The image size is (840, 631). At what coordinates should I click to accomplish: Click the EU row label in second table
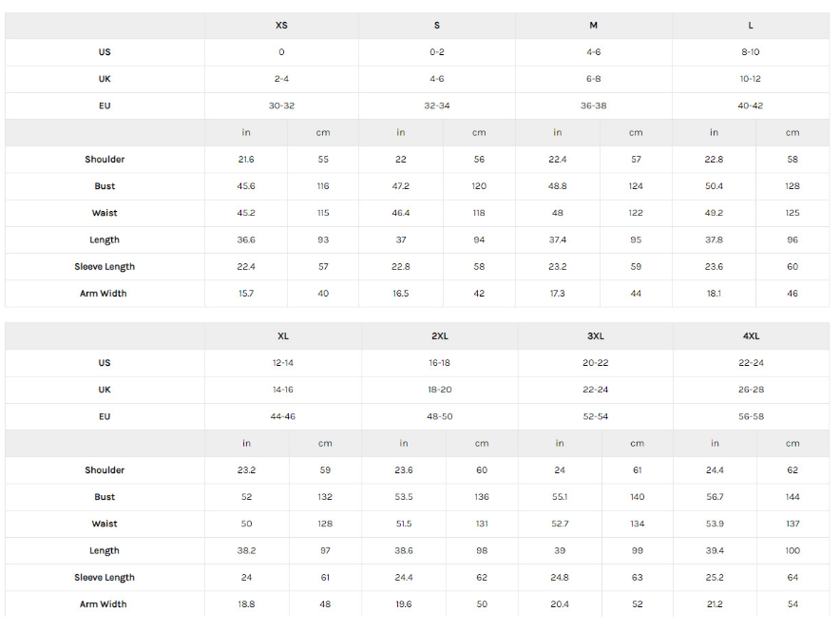pos(105,416)
